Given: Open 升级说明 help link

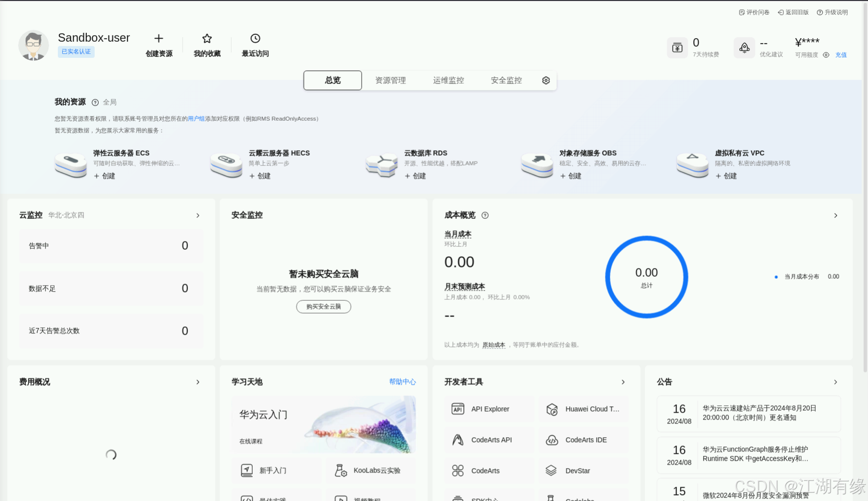Looking at the screenshot, I should [832, 12].
